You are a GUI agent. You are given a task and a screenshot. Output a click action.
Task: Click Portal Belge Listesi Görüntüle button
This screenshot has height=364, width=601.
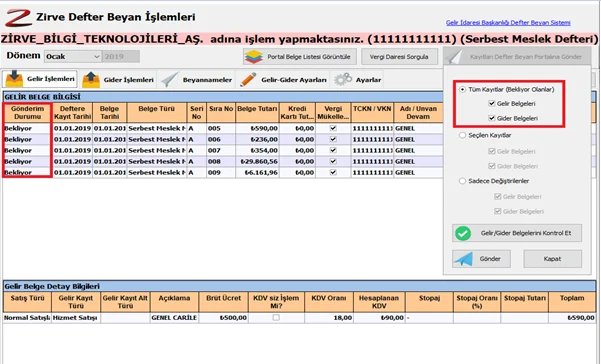pyautogui.click(x=300, y=57)
